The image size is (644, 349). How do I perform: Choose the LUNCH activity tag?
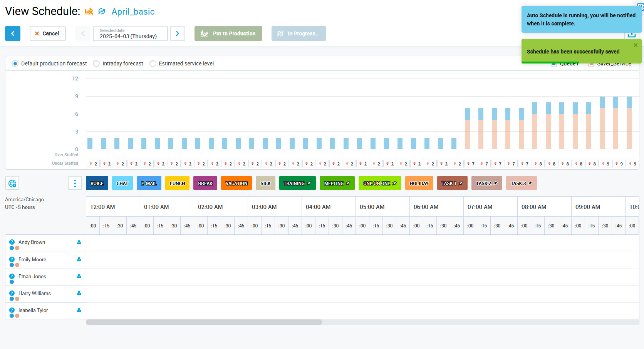(177, 183)
